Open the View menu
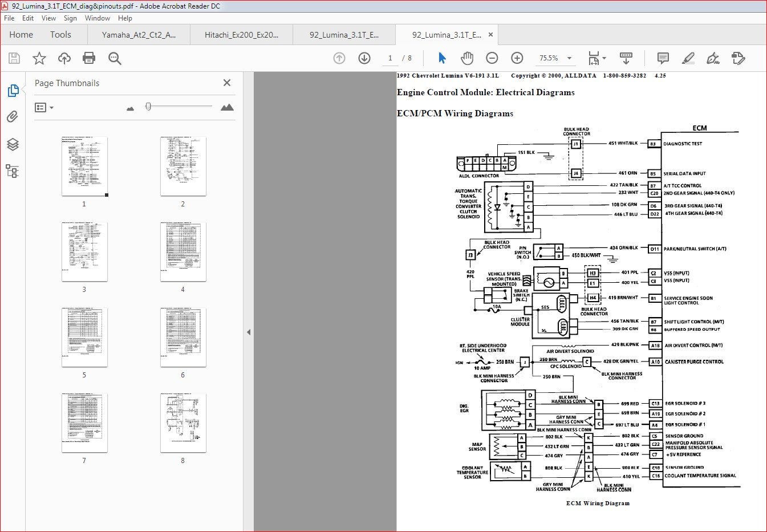The image size is (767, 532). pyautogui.click(x=49, y=18)
